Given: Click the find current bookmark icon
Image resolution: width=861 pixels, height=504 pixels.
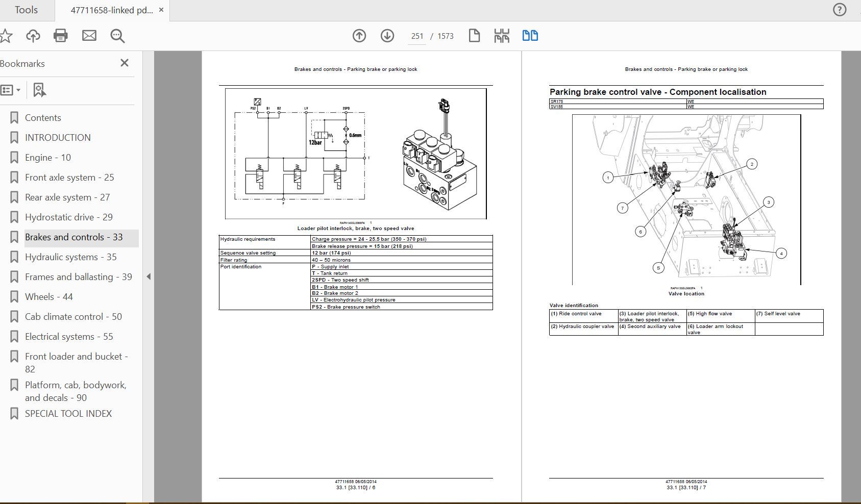Looking at the screenshot, I should tap(39, 90).
